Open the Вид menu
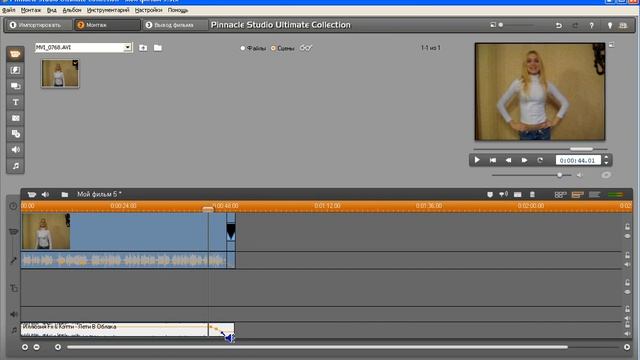This screenshot has width=640, height=360. 52,10
